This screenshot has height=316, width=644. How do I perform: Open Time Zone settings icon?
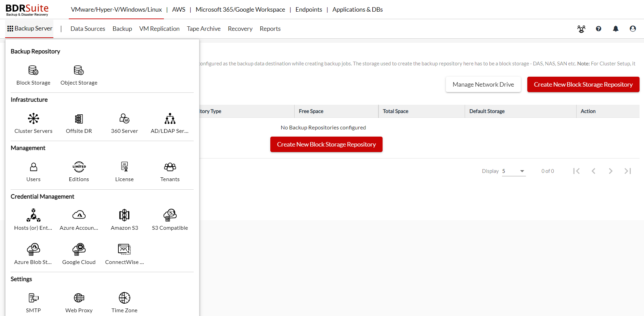tap(124, 298)
